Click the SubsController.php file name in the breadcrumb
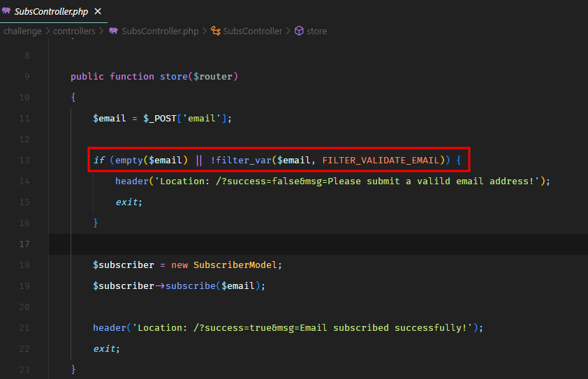588x379 pixels. [161, 31]
